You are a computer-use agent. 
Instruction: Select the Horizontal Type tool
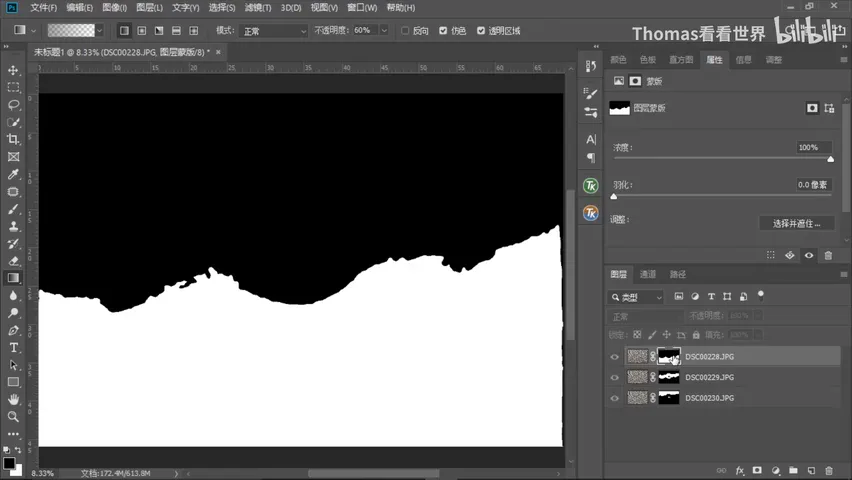[x=14, y=348]
